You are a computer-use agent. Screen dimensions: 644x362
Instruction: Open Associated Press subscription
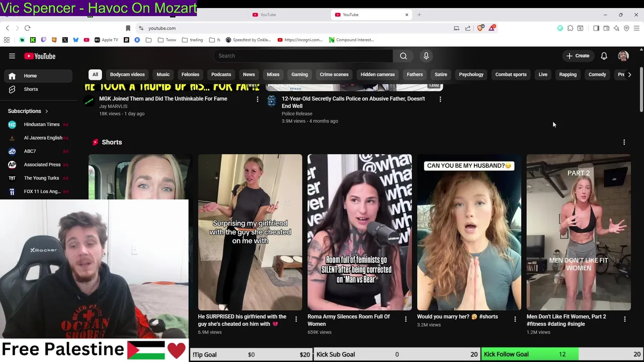38,164
